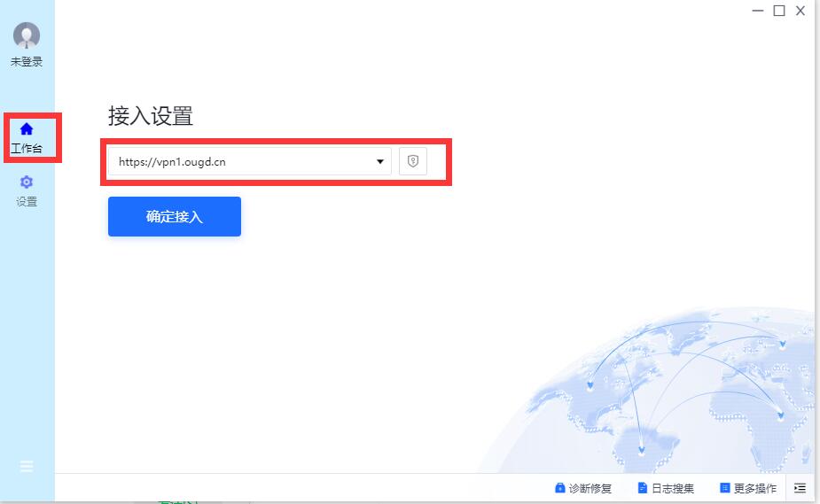
Task: Open the 设置 gear icon
Action: (27, 182)
